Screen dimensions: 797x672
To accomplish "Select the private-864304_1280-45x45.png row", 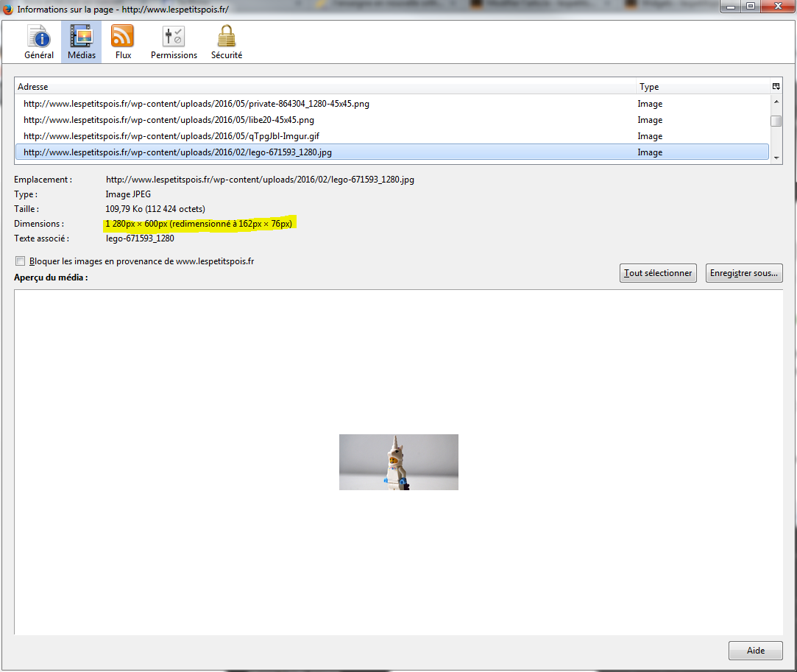I will 392,104.
